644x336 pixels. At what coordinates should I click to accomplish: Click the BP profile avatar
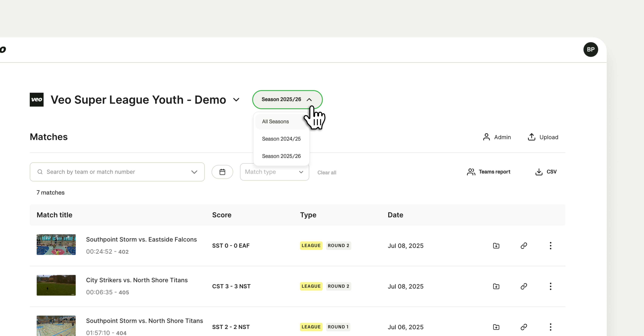[x=591, y=49]
